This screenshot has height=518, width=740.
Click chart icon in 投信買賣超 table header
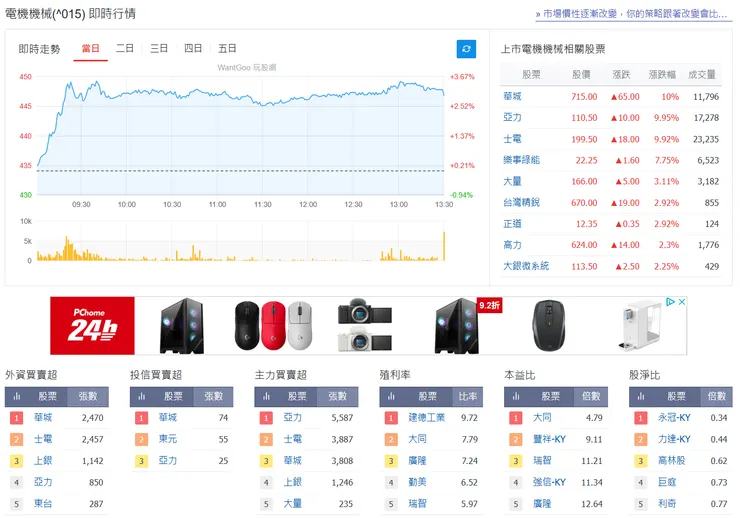142,396
